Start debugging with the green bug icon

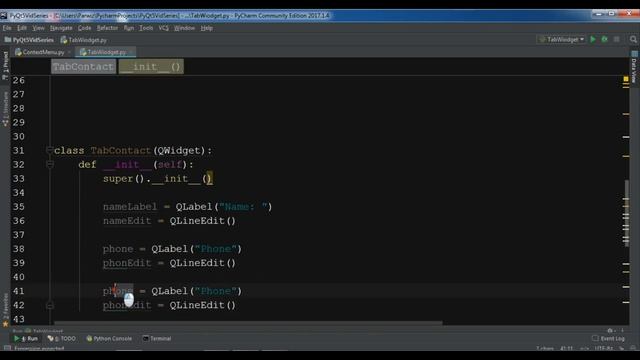coord(604,39)
